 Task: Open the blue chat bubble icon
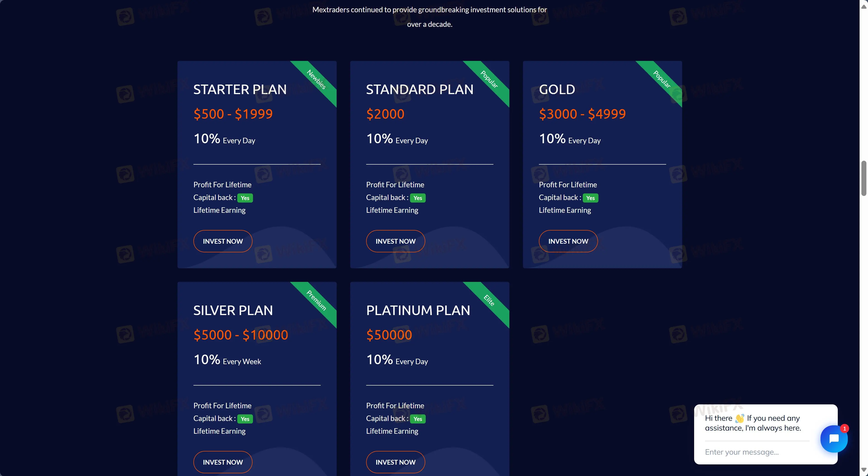pos(834,438)
